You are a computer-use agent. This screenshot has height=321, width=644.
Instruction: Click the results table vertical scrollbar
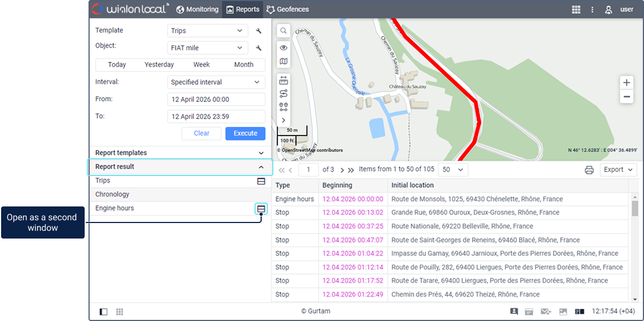[635, 208]
